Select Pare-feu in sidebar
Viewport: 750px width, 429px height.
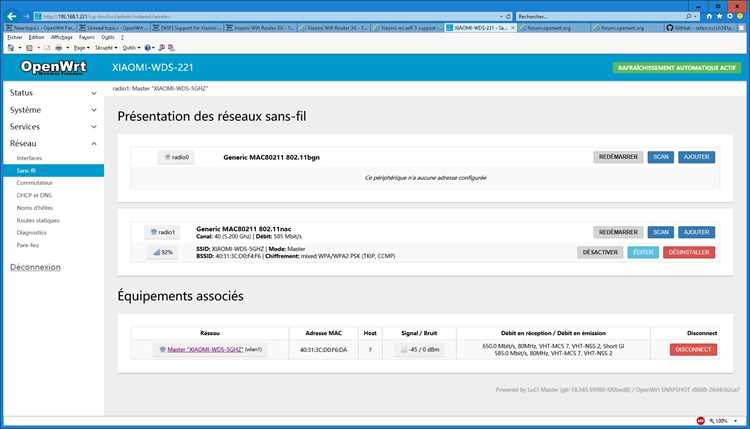(28, 245)
